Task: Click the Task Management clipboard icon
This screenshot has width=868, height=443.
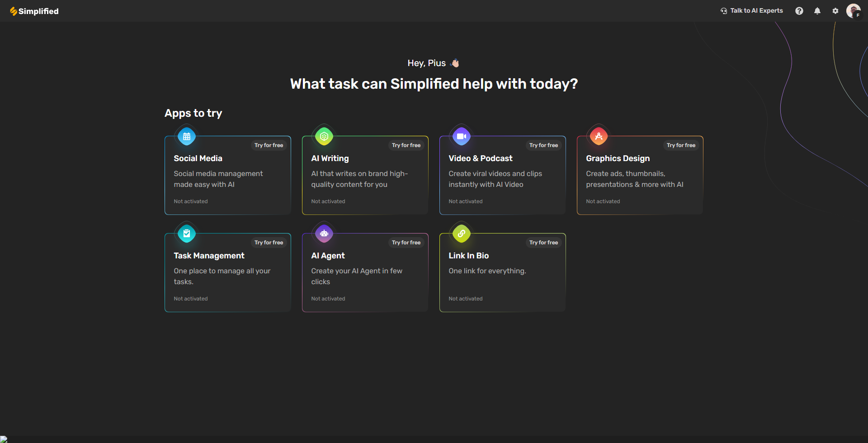Action: tap(187, 233)
